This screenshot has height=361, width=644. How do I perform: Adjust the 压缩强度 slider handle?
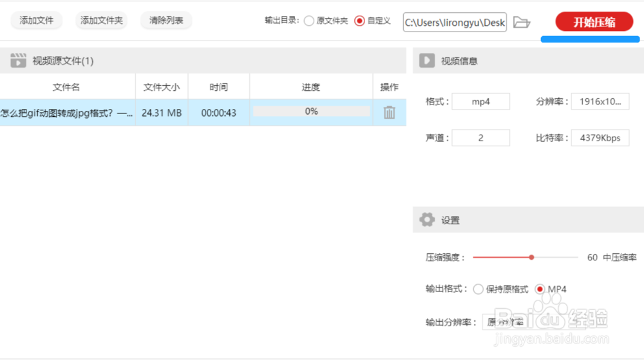click(531, 257)
